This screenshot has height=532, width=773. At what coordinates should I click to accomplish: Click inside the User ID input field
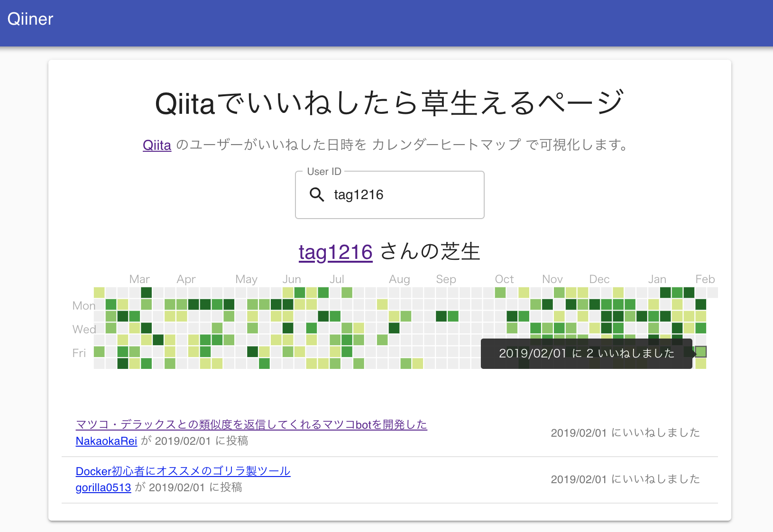click(x=403, y=194)
